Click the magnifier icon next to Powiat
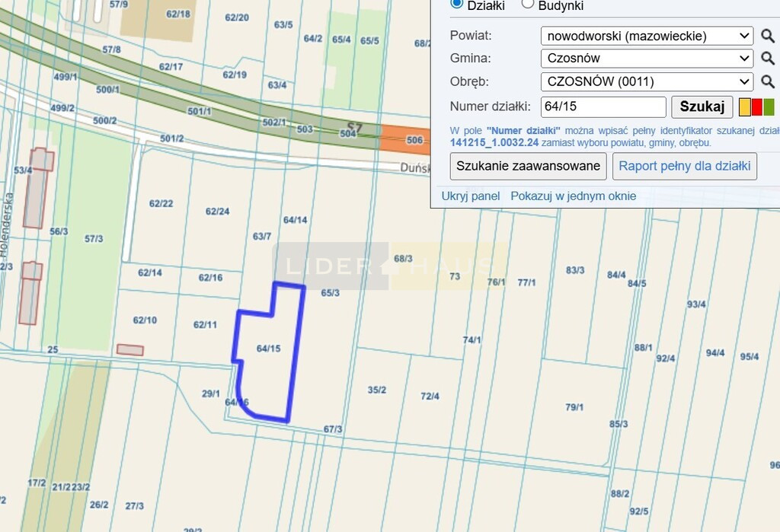The height and width of the screenshot is (532, 780). [x=768, y=36]
